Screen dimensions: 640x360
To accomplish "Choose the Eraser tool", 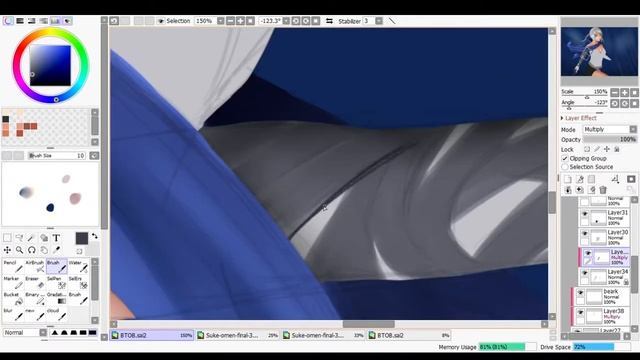I will (x=35, y=282).
